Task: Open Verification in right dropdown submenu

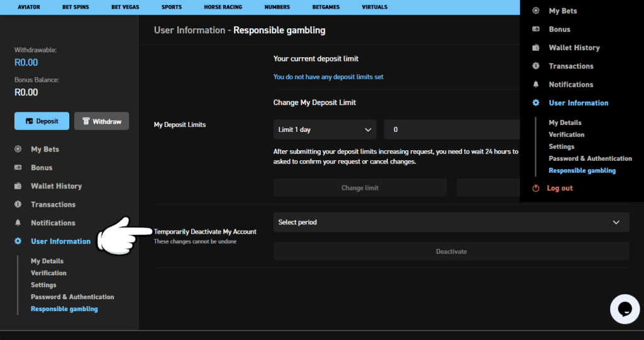Action: pyautogui.click(x=567, y=134)
